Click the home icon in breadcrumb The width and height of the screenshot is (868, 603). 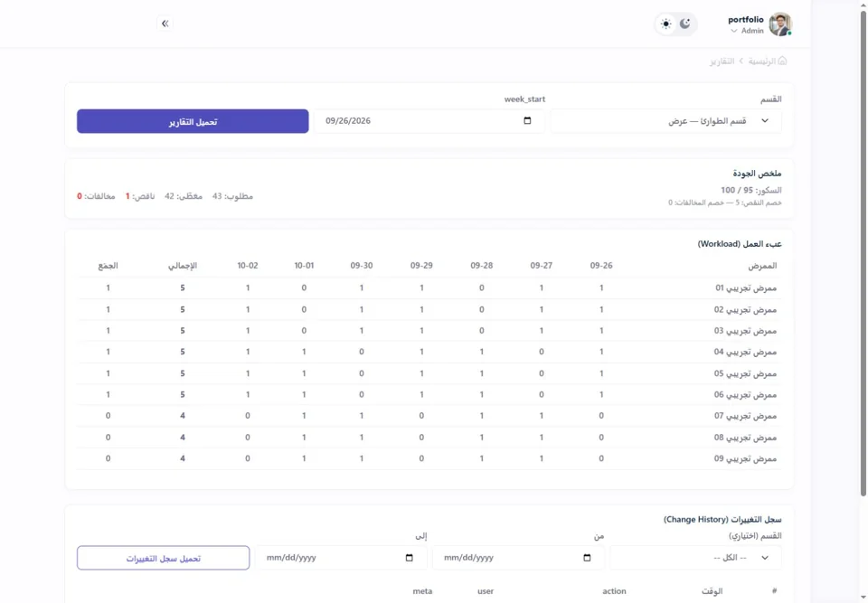coord(782,61)
